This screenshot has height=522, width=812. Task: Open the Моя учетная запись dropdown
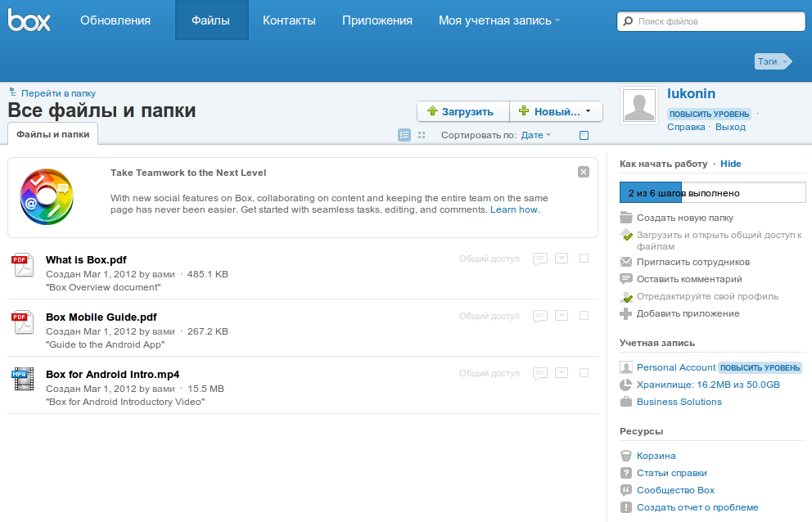[x=499, y=20]
